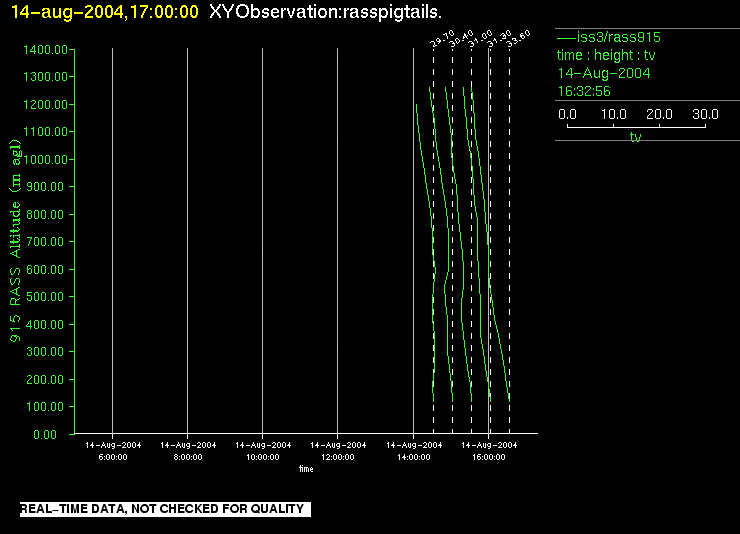Click the 1000.00 altitude axis label
Image resolution: width=740 pixels, height=534 pixels.
pyautogui.click(x=45, y=159)
